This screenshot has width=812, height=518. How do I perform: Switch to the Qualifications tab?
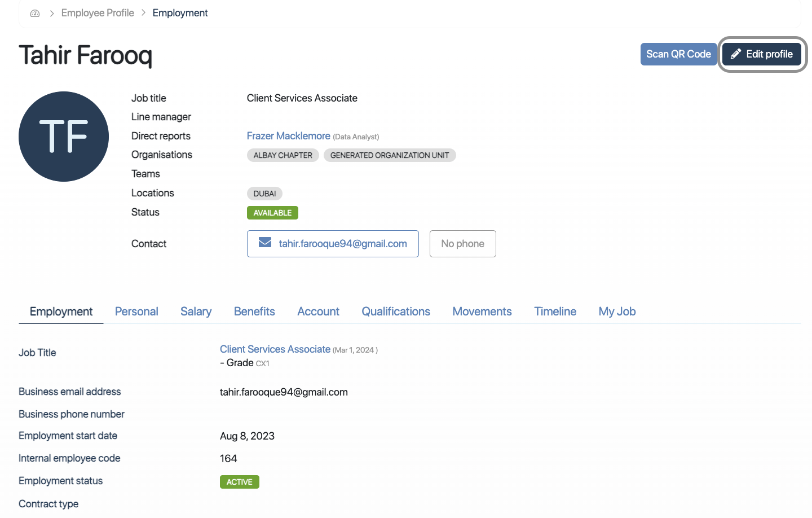click(x=396, y=311)
